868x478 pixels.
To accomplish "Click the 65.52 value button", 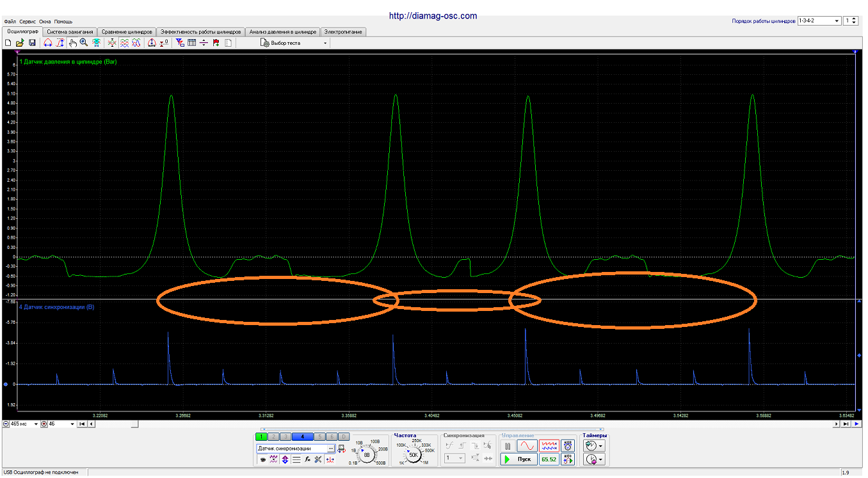I will pos(549,459).
